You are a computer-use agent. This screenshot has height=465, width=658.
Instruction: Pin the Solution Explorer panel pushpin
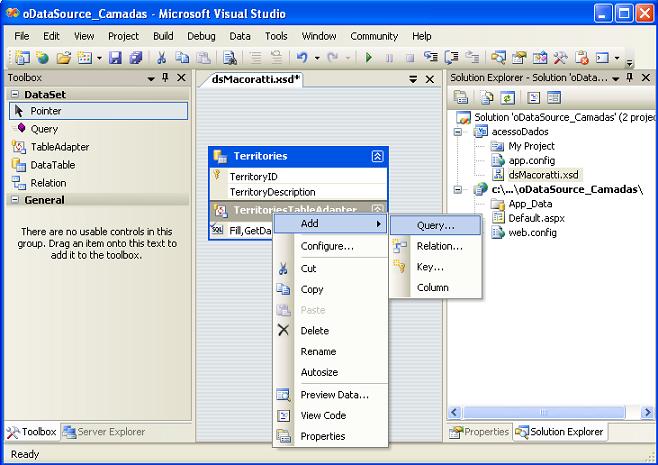[629, 78]
